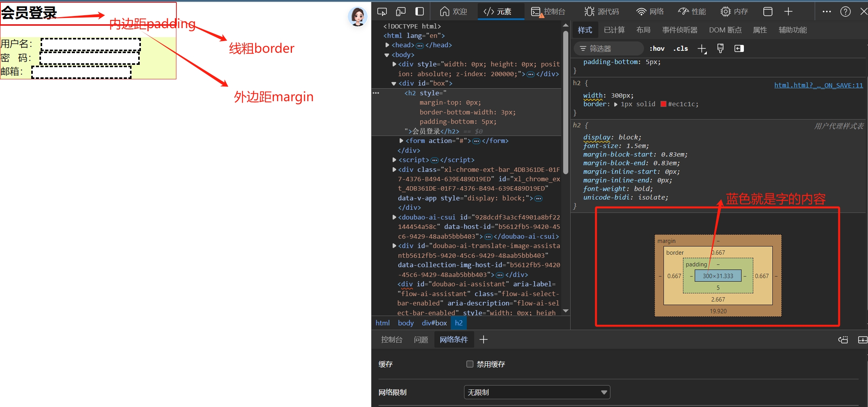Expand the script element node
Image resolution: width=868 pixels, height=407 pixels.
coord(394,160)
